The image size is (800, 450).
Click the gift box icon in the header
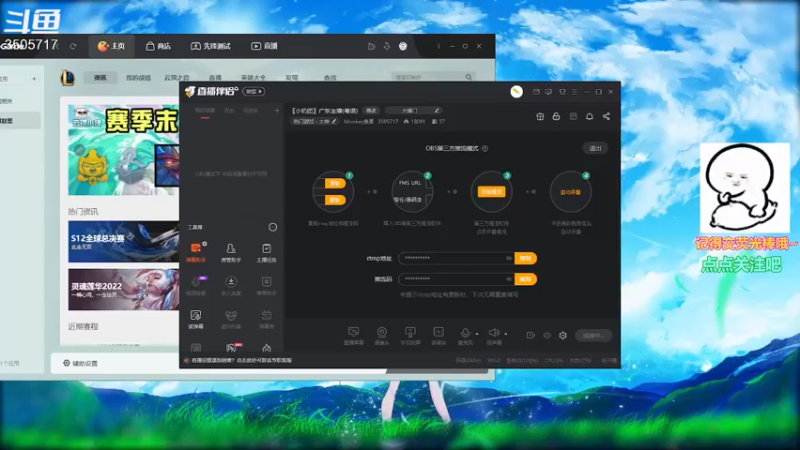(540, 116)
